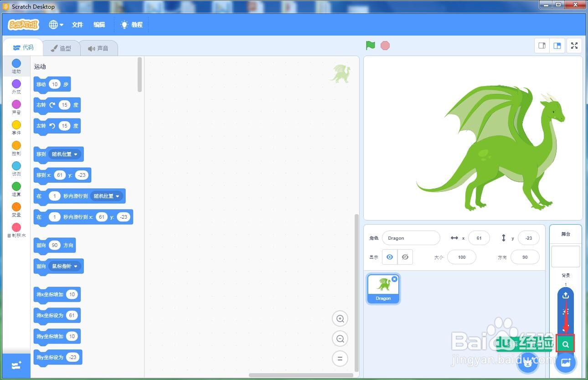Click the 将x坐标增加 10 block
The height and width of the screenshot is (380, 588).
[57, 295]
